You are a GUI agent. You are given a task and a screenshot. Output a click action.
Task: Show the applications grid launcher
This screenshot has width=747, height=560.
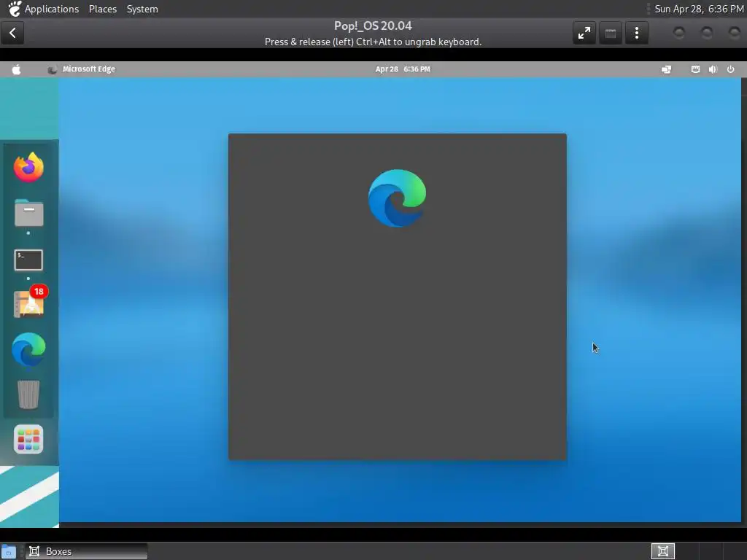(28, 439)
